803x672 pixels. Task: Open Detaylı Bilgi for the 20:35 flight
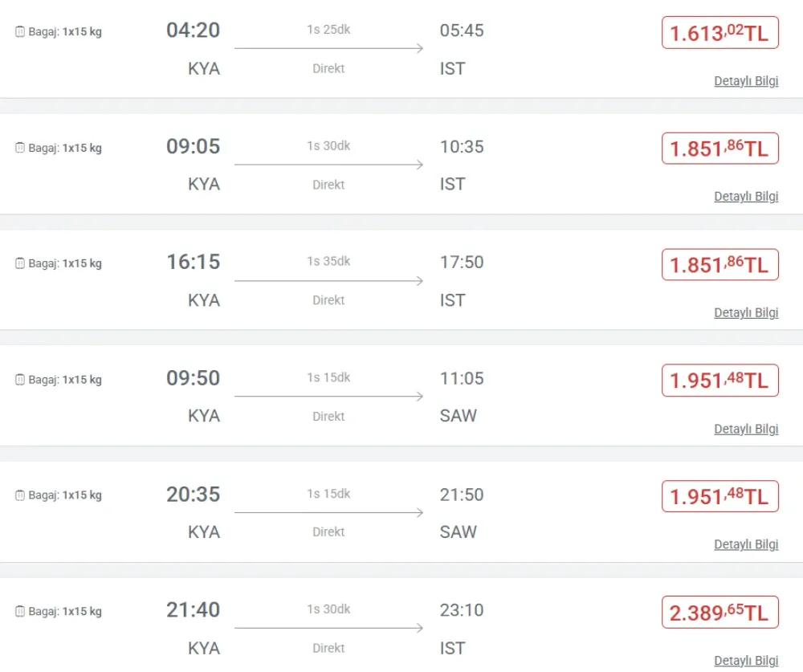pos(746,544)
